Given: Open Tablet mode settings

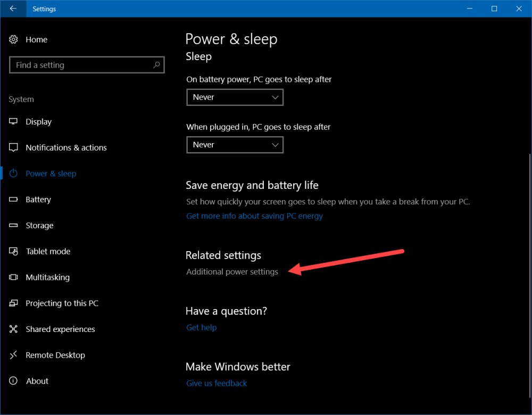Looking at the screenshot, I should [48, 252].
